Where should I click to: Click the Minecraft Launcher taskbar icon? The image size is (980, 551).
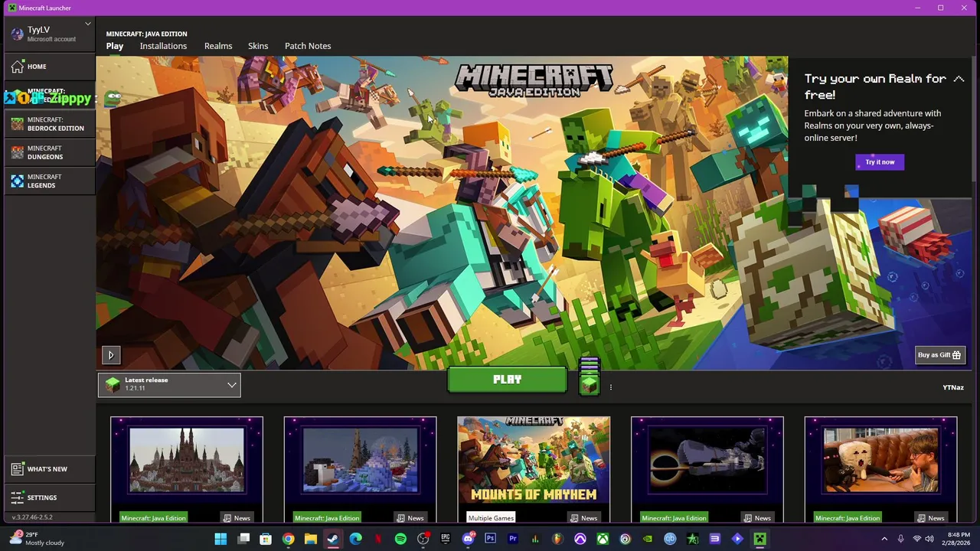[x=759, y=539]
